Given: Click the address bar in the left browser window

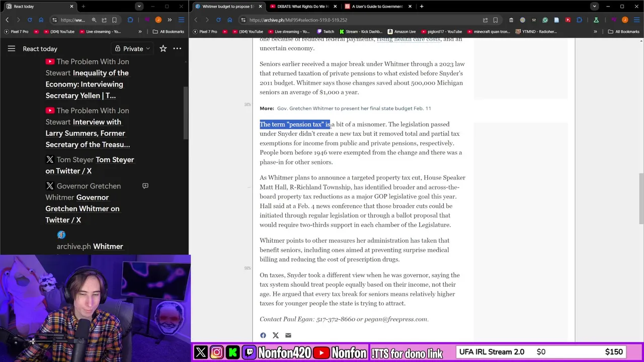Looking at the screenshot, I should 73,20.
